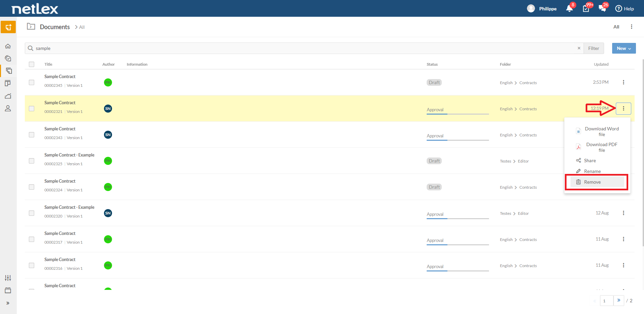The width and height of the screenshot is (644, 314).
Task: Check the box for document 00002316
Action: [32, 265]
